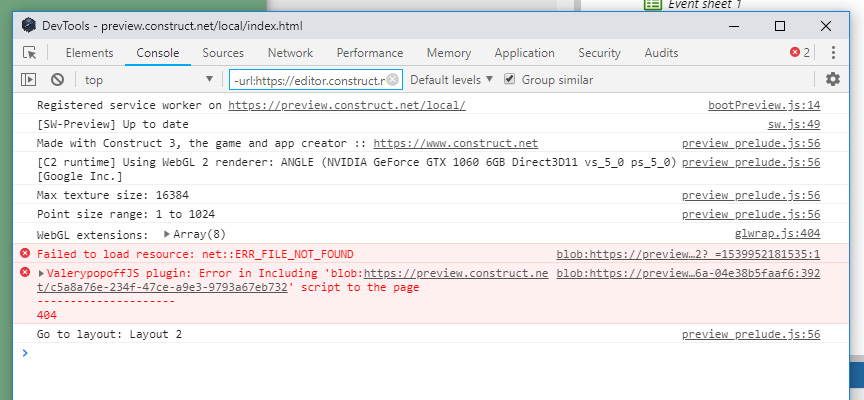Click 'Failed to load resource' error text
Viewport: 864px width, 400px height.
(x=195, y=254)
